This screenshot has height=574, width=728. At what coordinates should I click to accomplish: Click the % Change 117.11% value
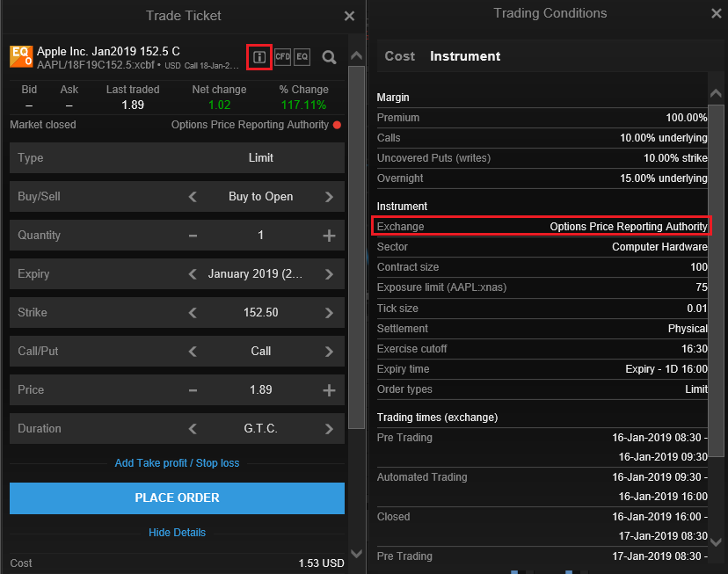pos(303,105)
